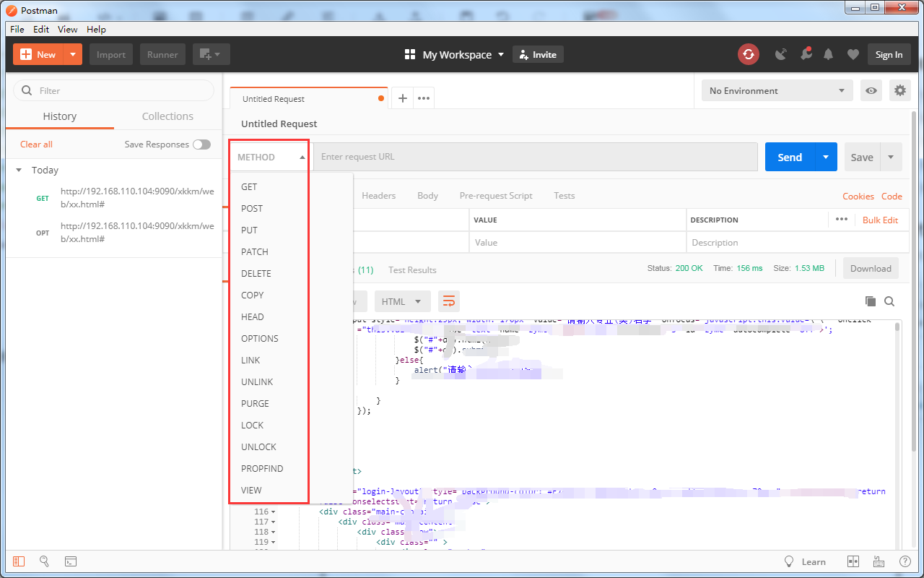This screenshot has width=924, height=578.
Task: Switch to Collections tab
Action: click(x=167, y=116)
